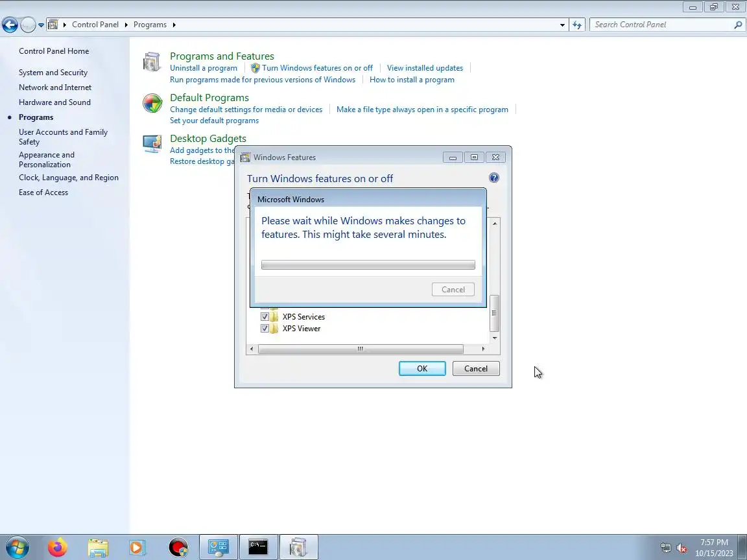Open the Default Programs heading
The image size is (747, 560).
209,98
